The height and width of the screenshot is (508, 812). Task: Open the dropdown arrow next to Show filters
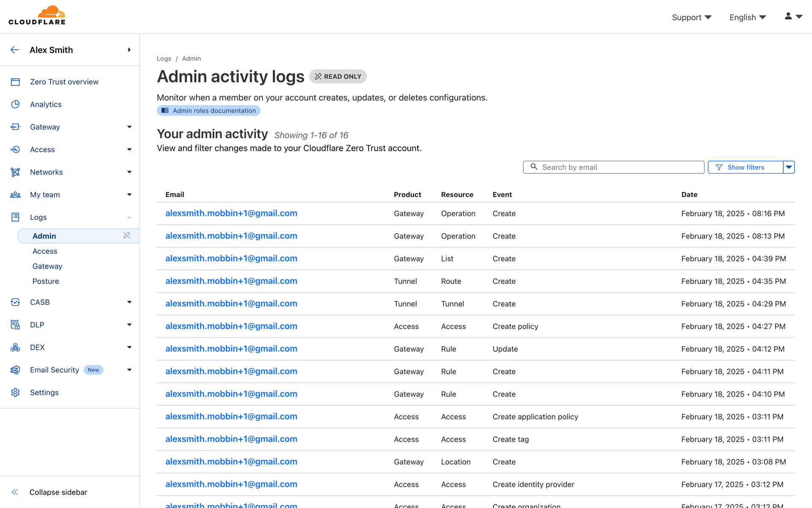(789, 167)
